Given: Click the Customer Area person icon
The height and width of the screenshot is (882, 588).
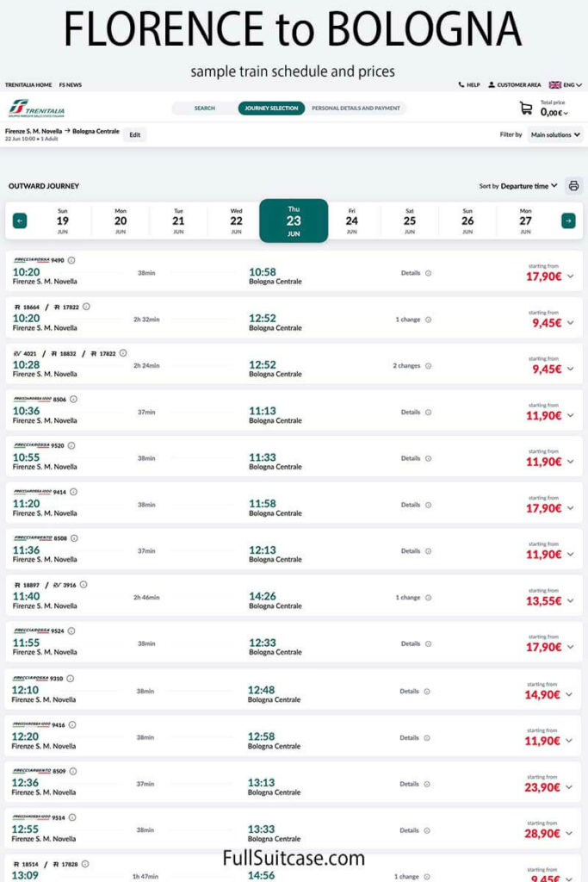Looking at the screenshot, I should coord(492,85).
